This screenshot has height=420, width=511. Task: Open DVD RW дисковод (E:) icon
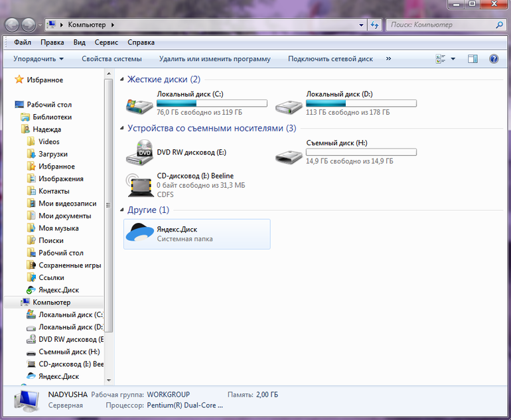pos(139,153)
